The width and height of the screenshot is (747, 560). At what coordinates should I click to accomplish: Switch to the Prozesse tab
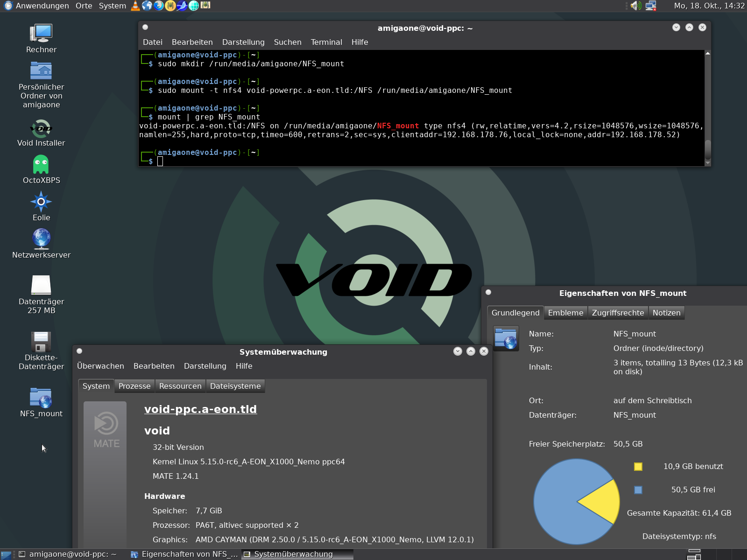click(x=134, y=386)
